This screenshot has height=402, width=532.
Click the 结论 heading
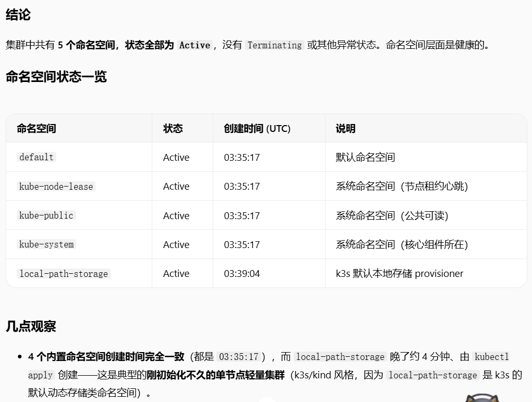(18, 15)
